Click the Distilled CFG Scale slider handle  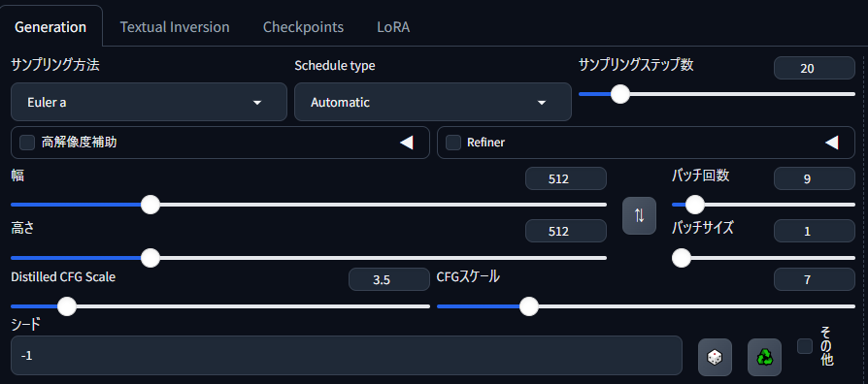coord(67,306)
